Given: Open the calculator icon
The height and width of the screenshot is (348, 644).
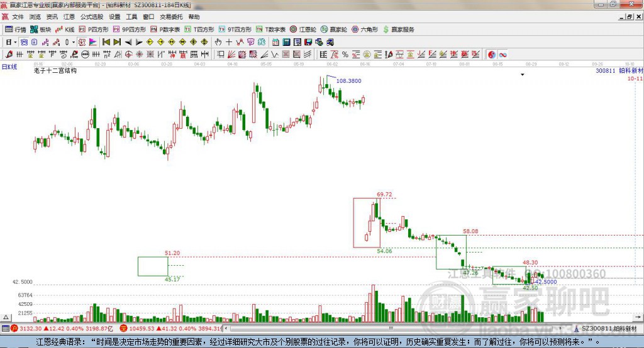Looking at the screenshot, I should [286, 42].
